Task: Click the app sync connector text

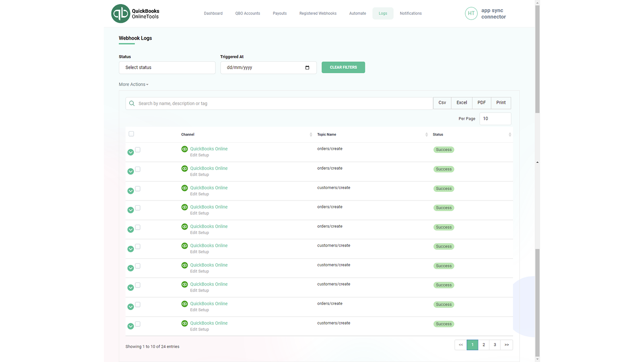Action: point(493,14)
